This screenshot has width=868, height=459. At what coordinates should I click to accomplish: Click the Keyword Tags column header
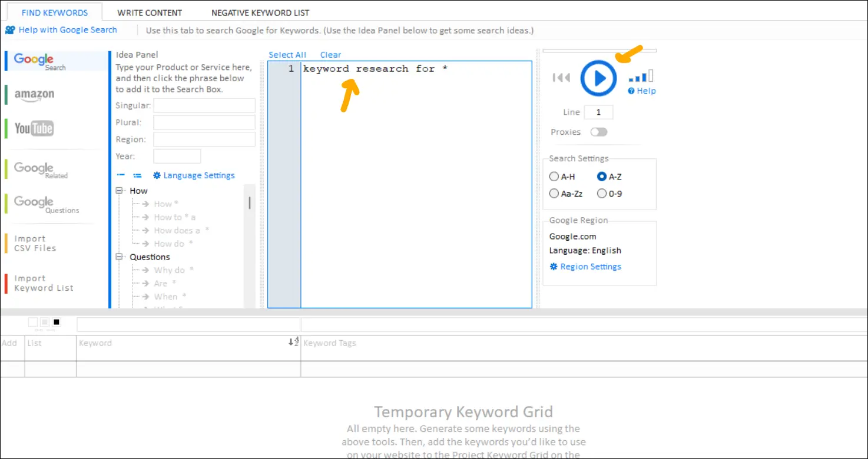pyautogui.click(x=330, y=343)
